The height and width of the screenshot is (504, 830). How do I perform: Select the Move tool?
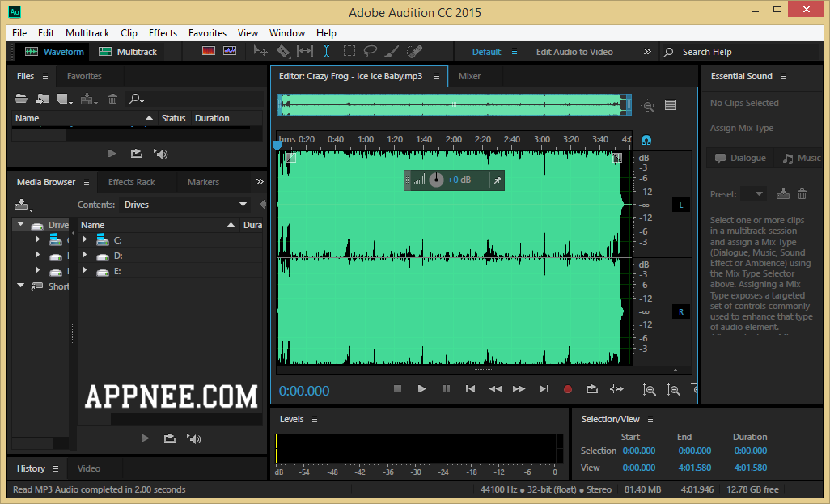pos(260,51)
